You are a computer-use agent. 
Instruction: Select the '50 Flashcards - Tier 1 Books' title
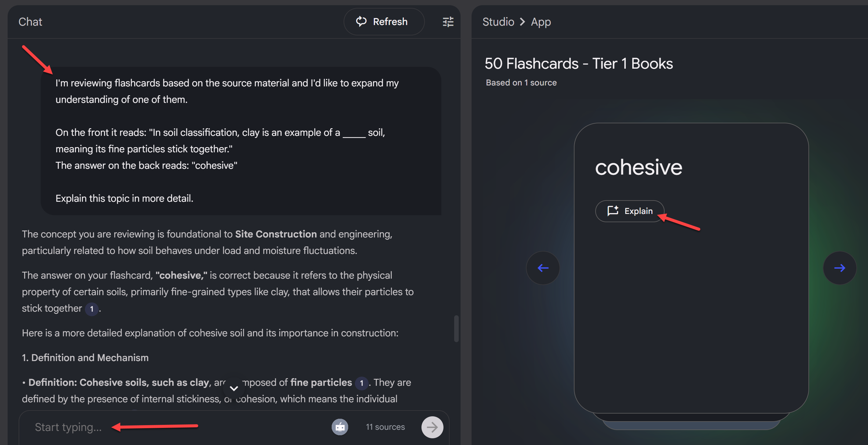coord(578,63)
